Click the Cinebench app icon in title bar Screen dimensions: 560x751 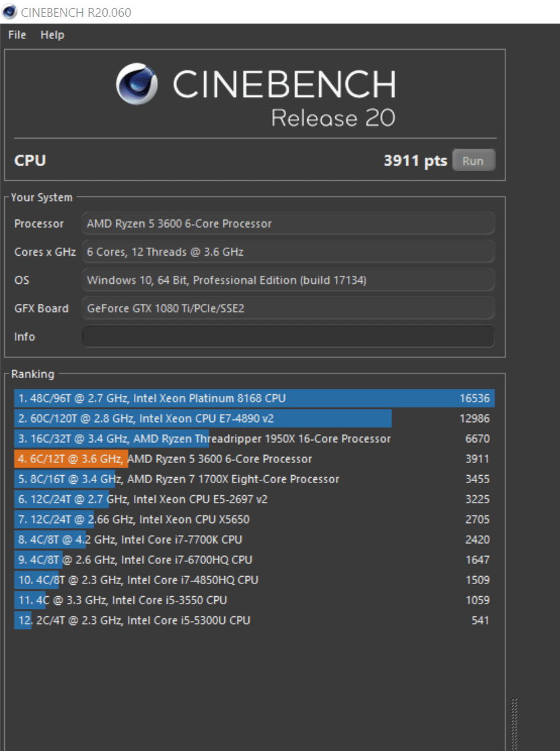(x=10, y=12)
